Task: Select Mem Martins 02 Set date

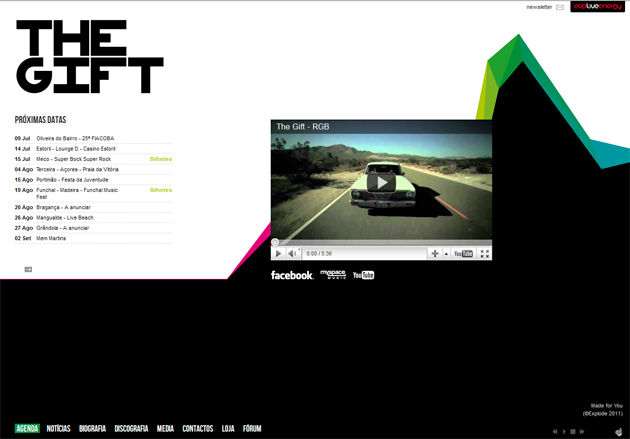Action: tap(93, 239)
